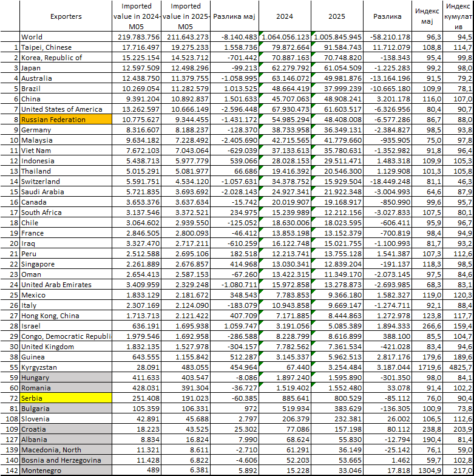
Task: Select the 'Congo, Democratic Republi' cell
Action: pos(66,336)
